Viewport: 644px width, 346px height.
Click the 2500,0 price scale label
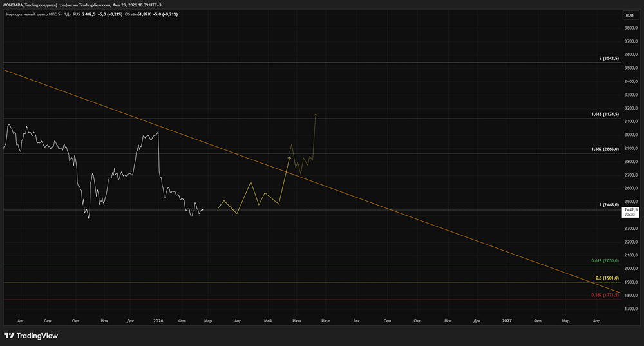tap(630, 202)
